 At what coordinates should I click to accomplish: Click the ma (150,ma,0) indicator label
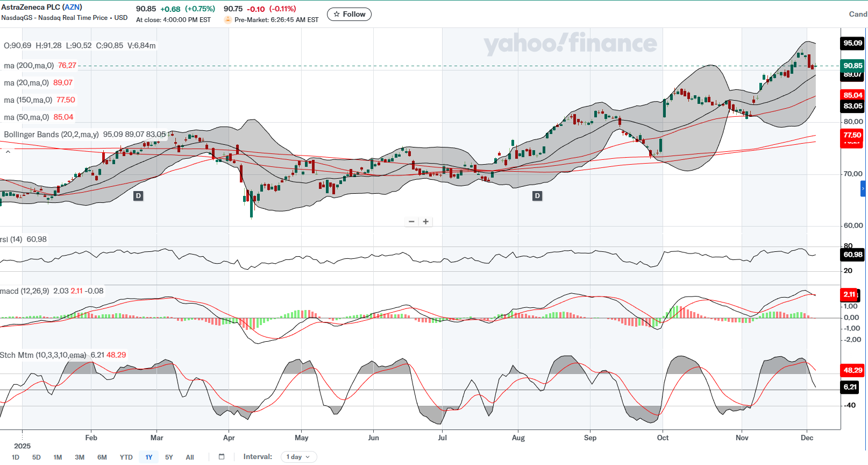coord(28,100)
